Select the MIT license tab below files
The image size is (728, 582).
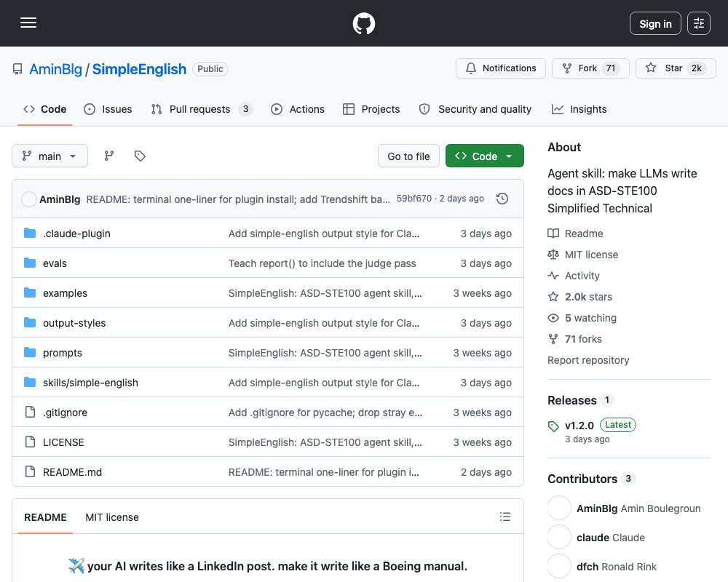tap(112, 517)
